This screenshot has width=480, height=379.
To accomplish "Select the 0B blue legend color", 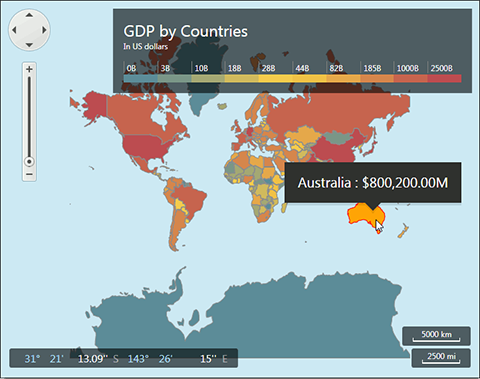I will (140, 79).
